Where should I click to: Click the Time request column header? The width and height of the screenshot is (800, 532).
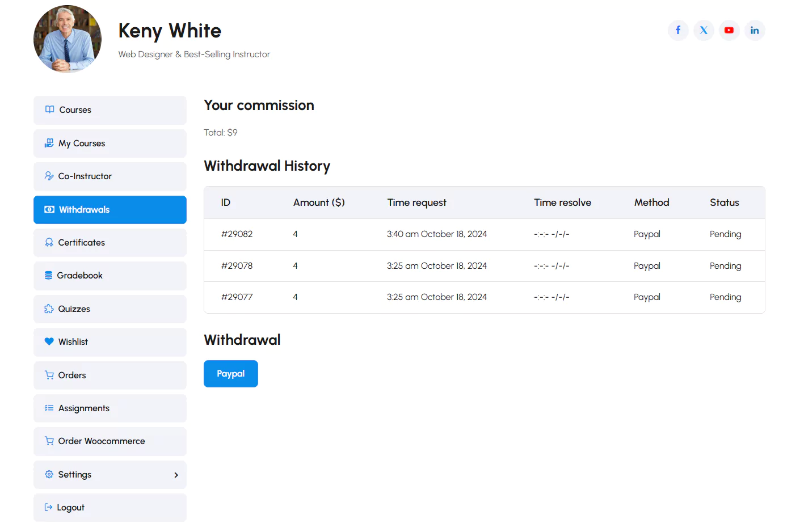[417, 202]
